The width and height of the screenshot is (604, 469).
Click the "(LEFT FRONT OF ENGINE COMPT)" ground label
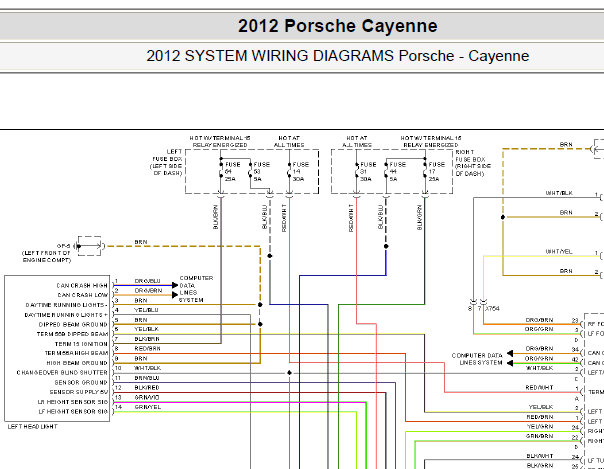(47, 256)
